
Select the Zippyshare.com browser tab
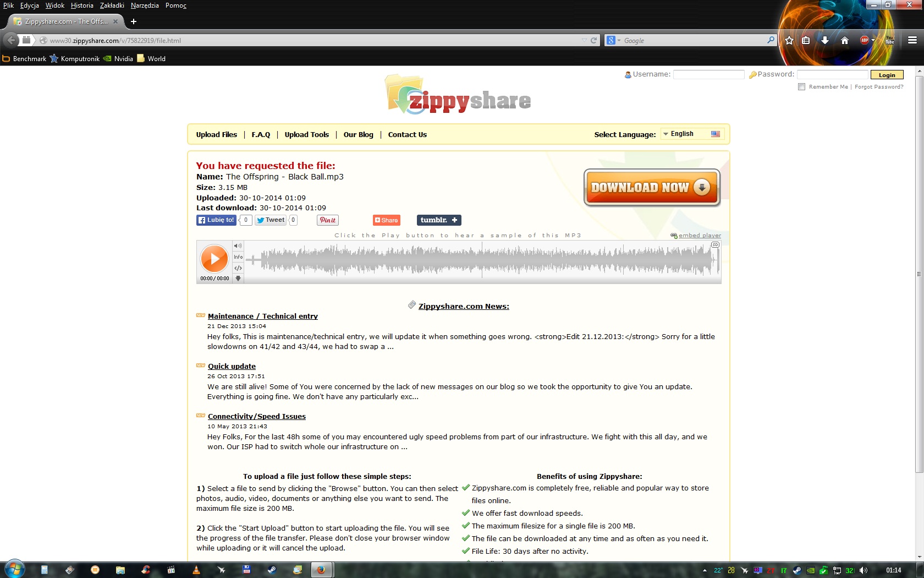65,21
